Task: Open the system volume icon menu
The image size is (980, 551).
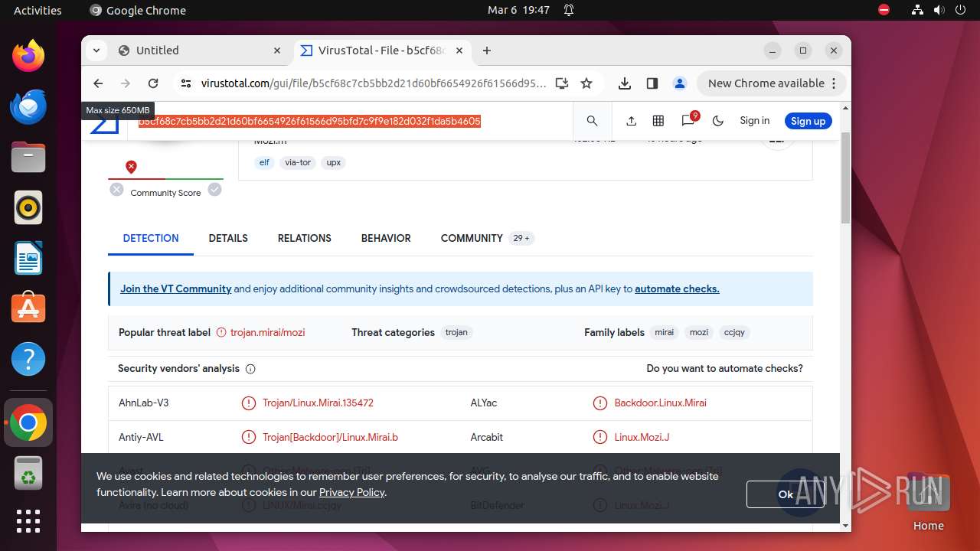Action: 939,10
